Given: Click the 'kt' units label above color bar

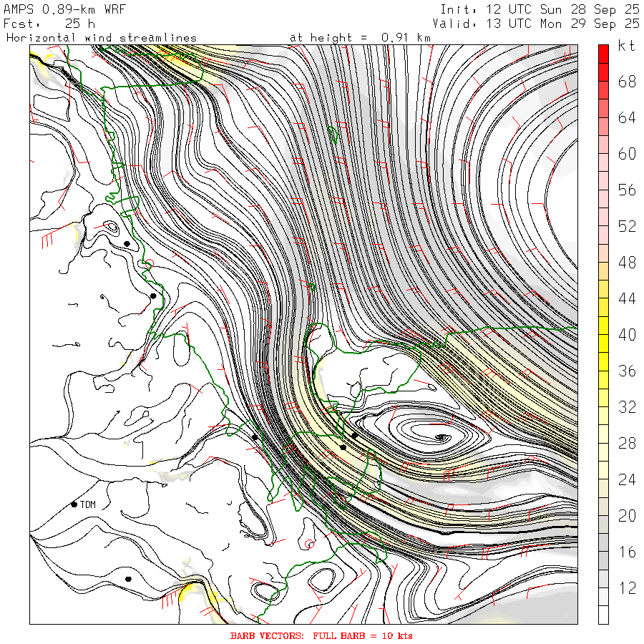Looking at the screenshot, I should [x=627, y=46].
